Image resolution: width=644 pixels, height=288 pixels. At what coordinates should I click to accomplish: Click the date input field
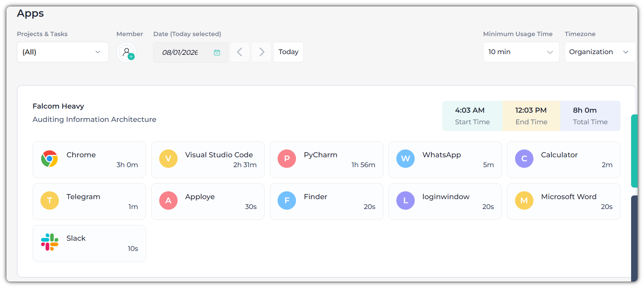pos(180,52)
